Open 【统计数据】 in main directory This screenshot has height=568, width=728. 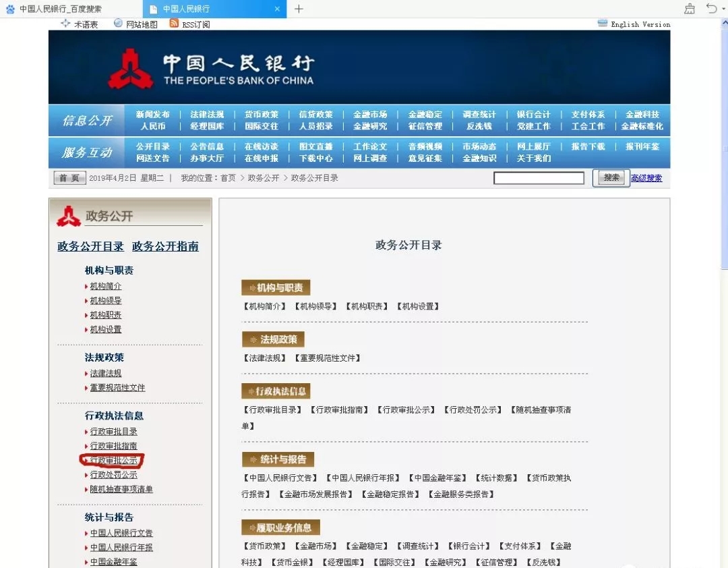click(x=496, y=478)
